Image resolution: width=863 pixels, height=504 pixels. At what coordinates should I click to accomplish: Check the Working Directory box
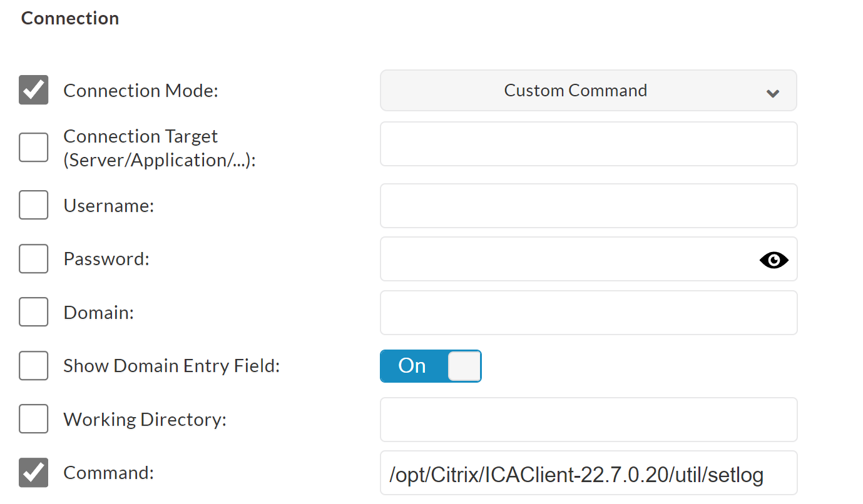(33, 418)
